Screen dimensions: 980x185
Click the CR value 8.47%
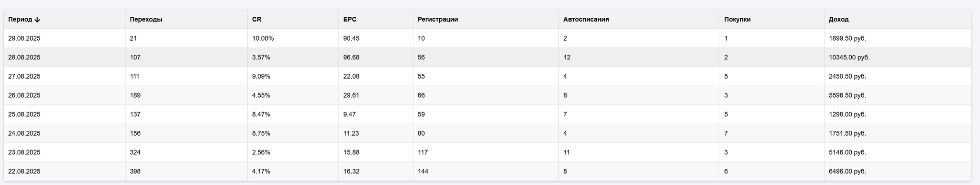click(x=261, y=115)
